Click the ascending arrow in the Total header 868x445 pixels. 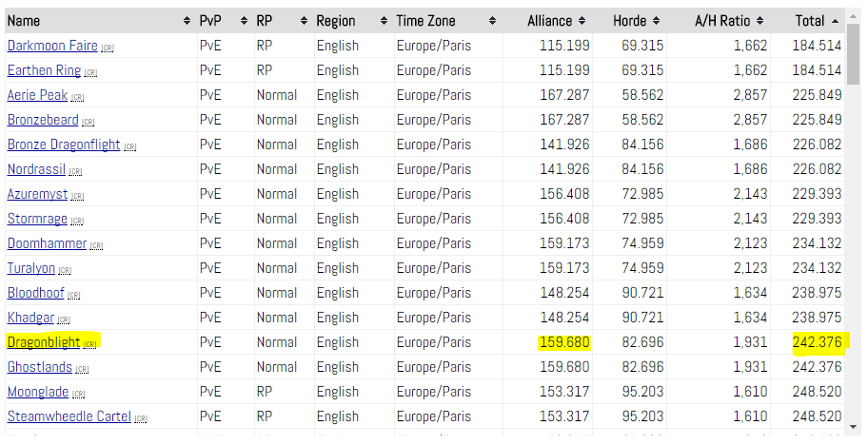click(x=835, y=21)
